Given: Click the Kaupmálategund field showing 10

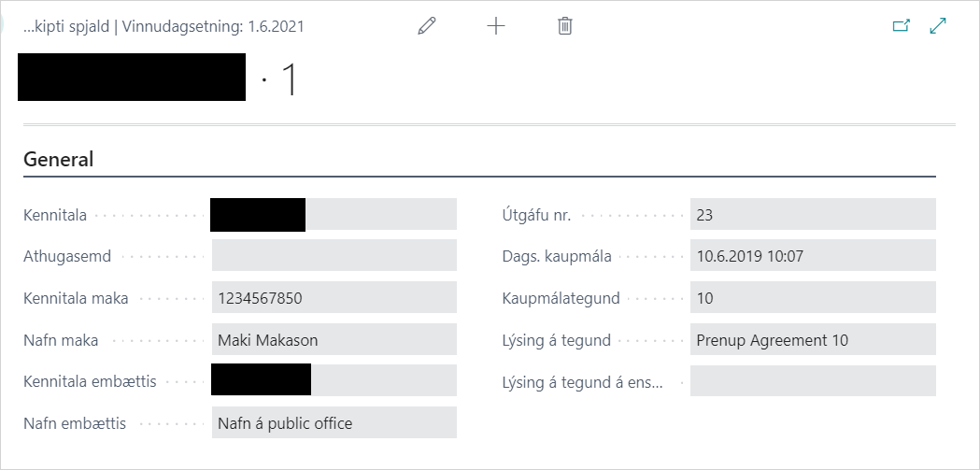Looking at the screenshot, I should [x=812, y=298].
